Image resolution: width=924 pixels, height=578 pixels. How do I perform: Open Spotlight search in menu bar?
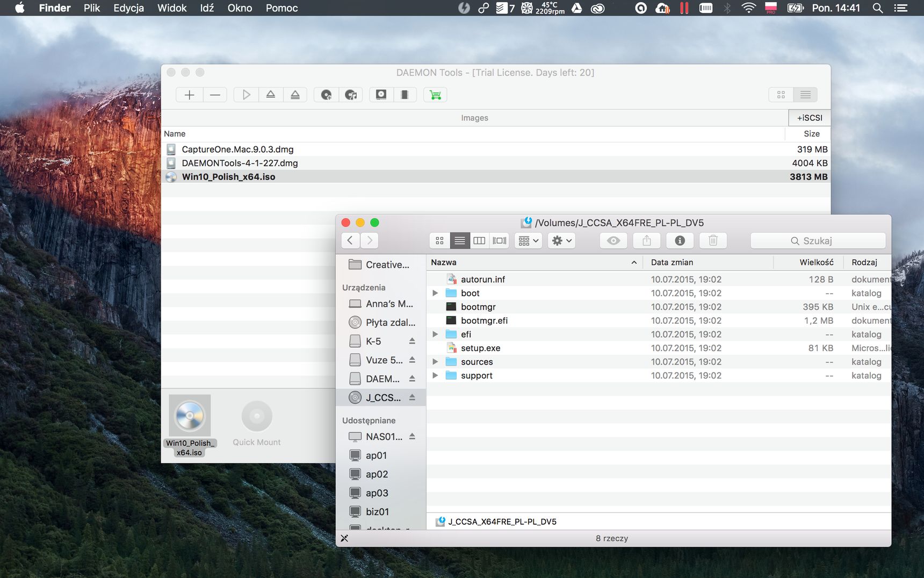click(x=878, y=8)
